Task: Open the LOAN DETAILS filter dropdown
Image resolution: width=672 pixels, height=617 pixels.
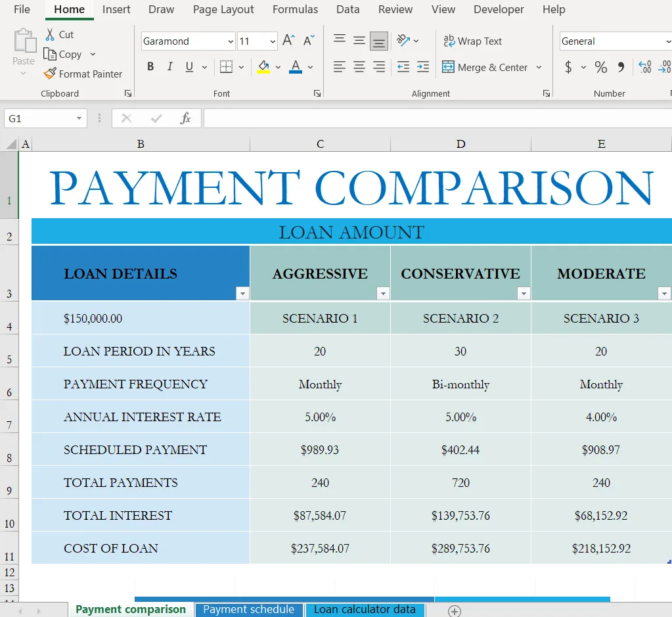Action: click(242, 293)
